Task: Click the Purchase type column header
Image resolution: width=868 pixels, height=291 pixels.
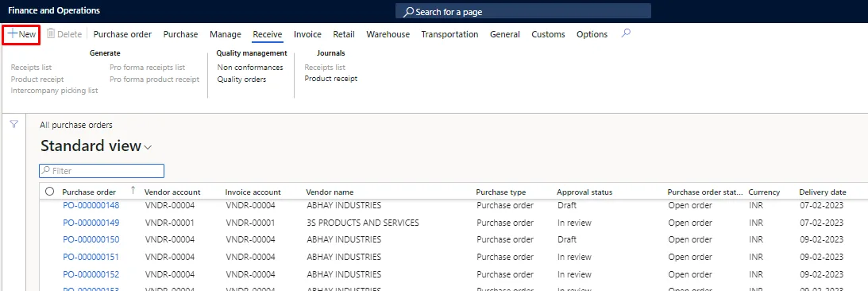Action: pyautogui.click(x=501, y=192)
